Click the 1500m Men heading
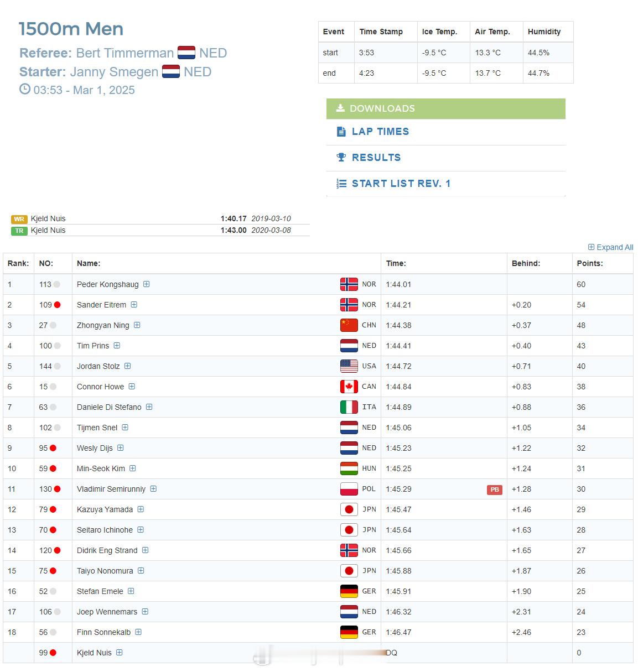Viewport: 638px width, 672px height. (71, 29)
